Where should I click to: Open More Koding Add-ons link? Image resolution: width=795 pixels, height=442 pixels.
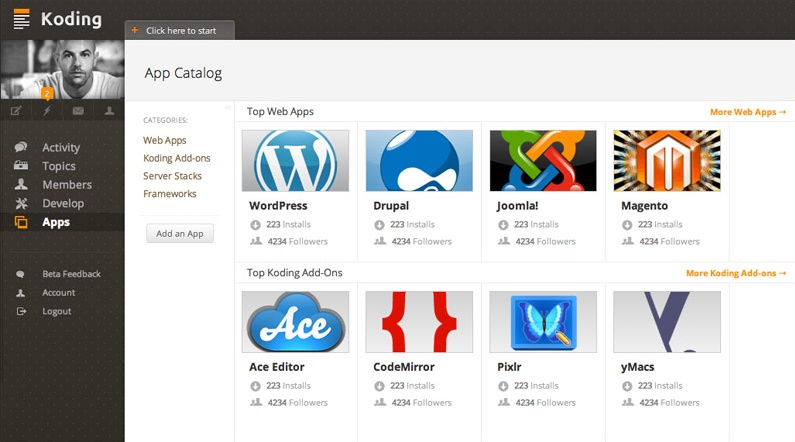pyautogui.click(x=736, y=273)
